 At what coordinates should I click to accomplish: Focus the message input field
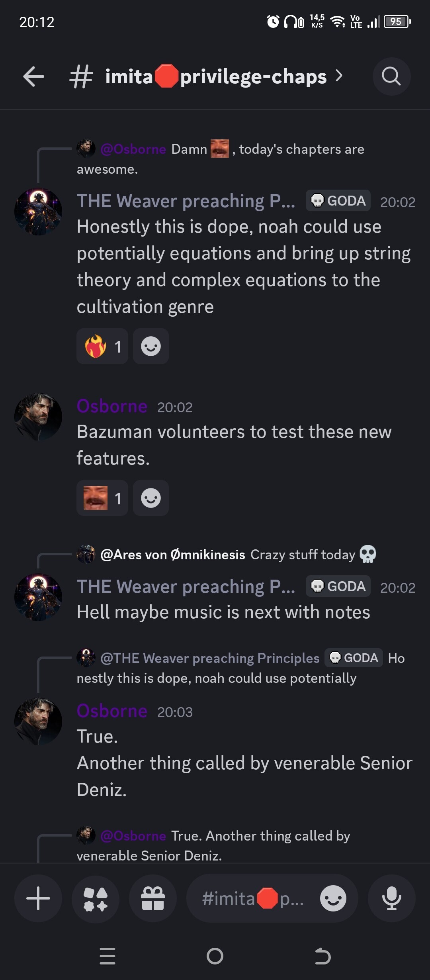coord(253,898)
